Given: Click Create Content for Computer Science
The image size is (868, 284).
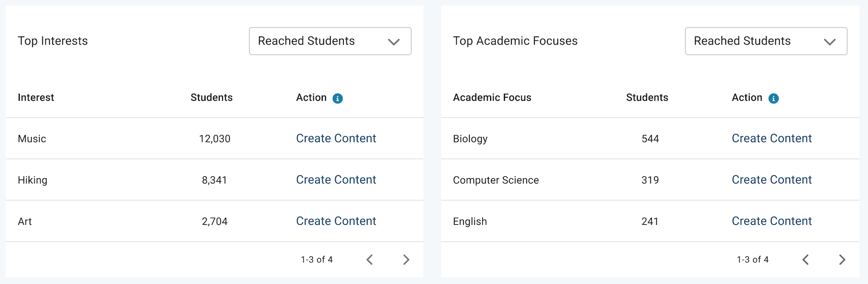Looking at the screenshot, I should point(771,180).
